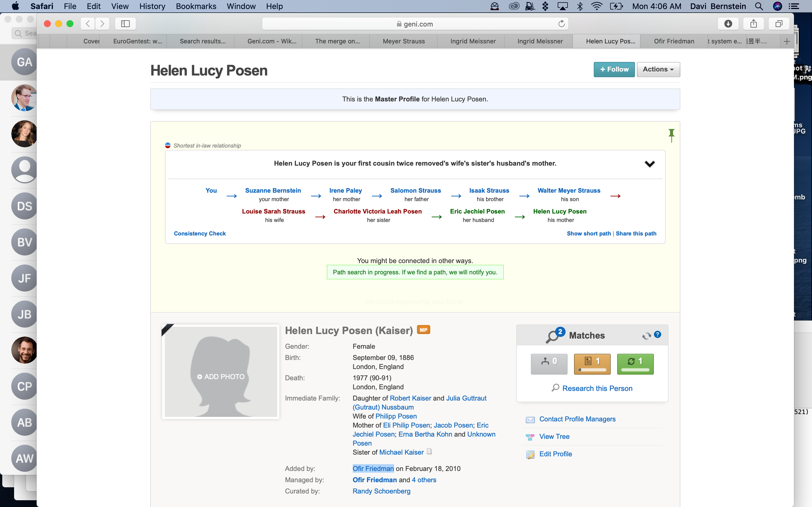This screenshot has height=507, width=812.
Task: Click the Safari share icon
Action: 753,23
